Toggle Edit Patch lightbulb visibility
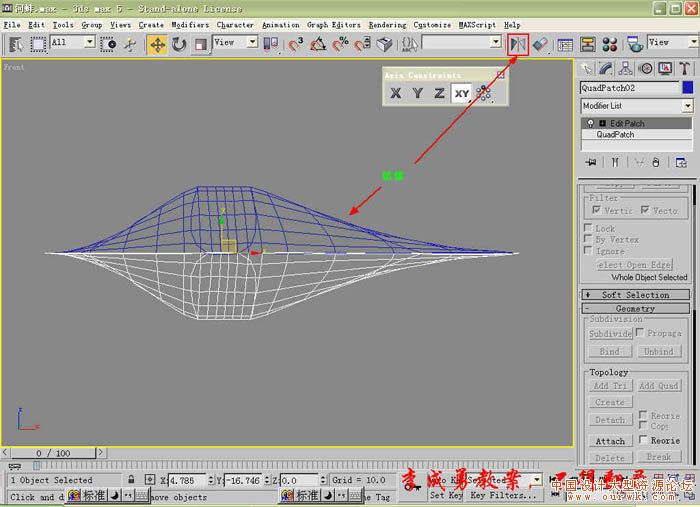Screen dimensions: 700x507 click(590, 123)
